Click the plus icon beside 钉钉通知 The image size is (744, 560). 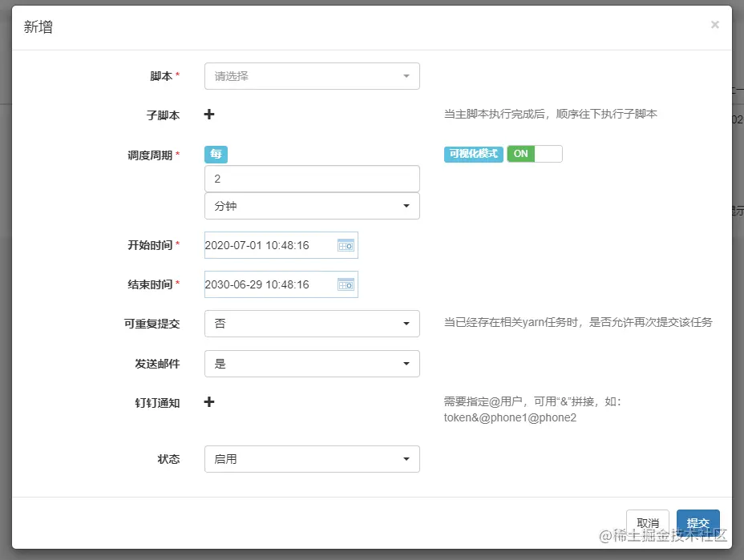208,403
